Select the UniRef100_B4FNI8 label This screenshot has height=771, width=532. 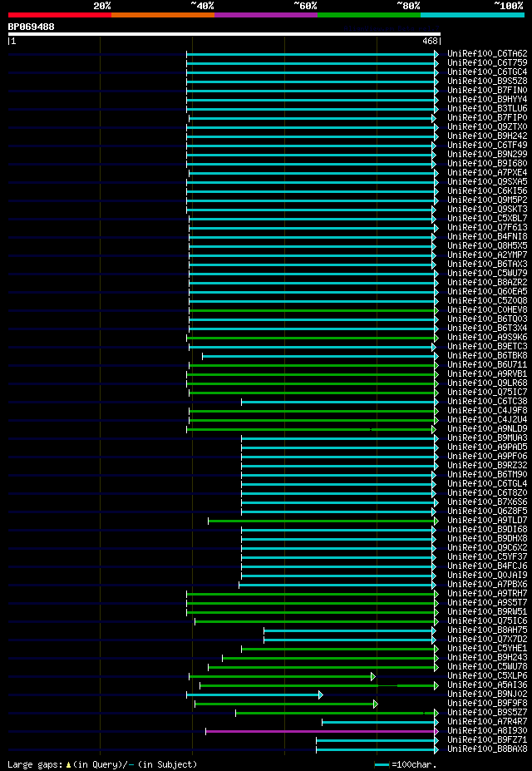pyautogui.click(x=487, y=236)
